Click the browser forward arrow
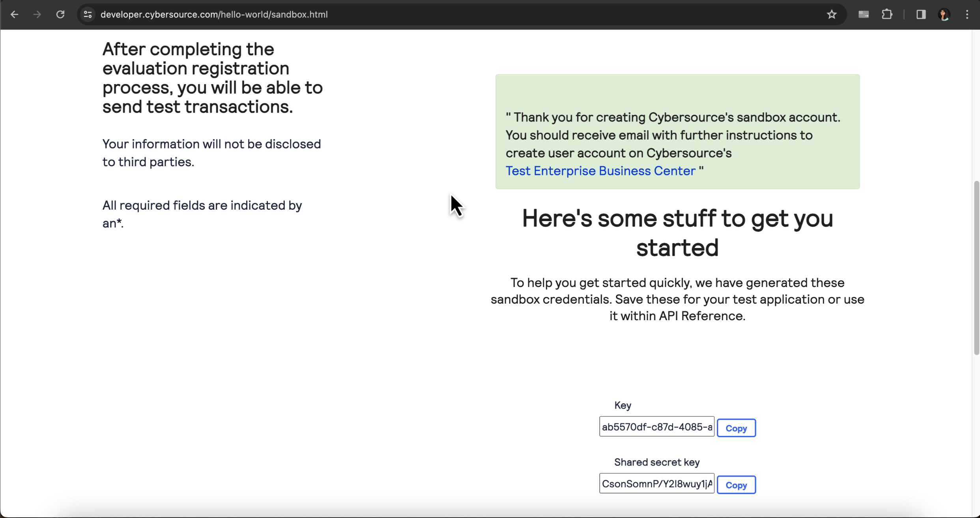This screenshot has width=980, height=518. pyautogui.click(x=37, y=15)
